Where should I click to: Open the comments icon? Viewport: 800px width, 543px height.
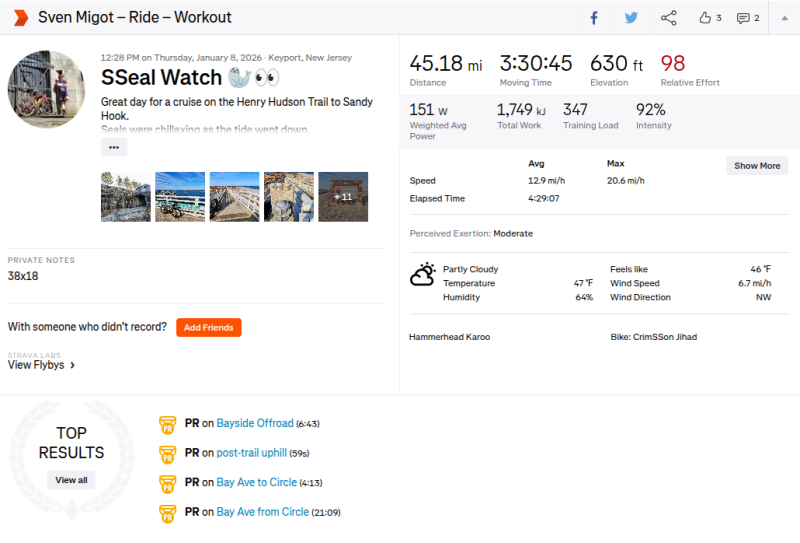tap(747, 17)
